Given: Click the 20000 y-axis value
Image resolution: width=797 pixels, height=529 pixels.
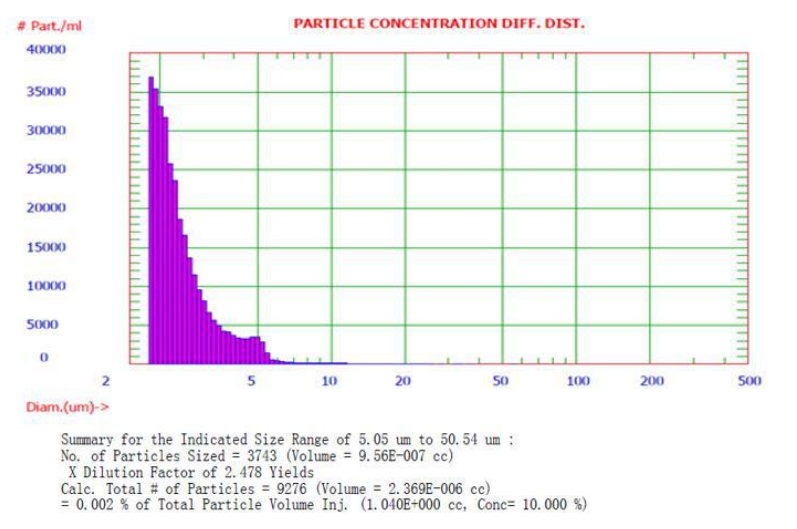Looking at the screenshot, I should coord(46,207).
